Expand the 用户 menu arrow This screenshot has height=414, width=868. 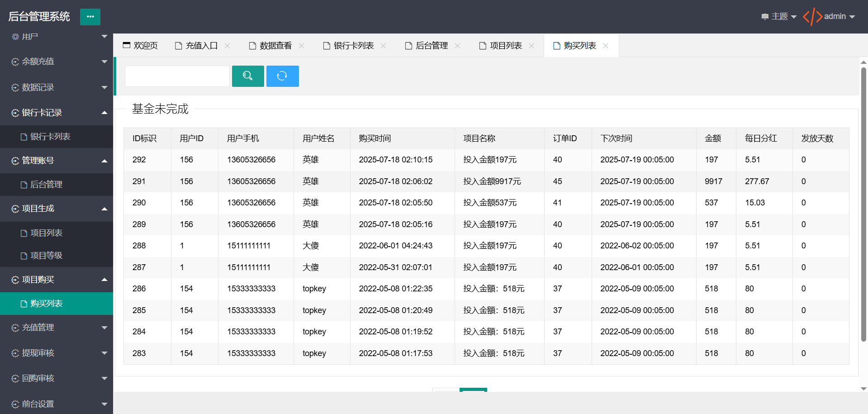[x=104, y=36]
